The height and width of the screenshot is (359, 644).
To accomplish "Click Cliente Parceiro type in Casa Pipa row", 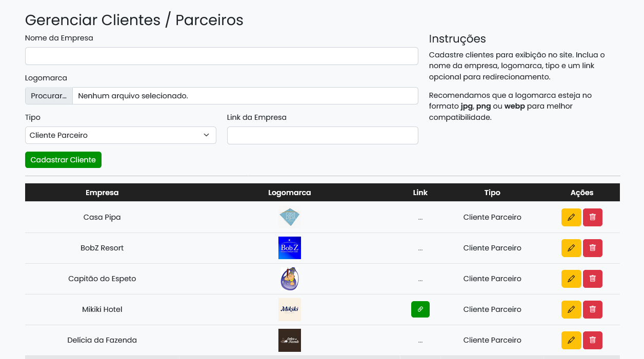I will click(492, 217).
